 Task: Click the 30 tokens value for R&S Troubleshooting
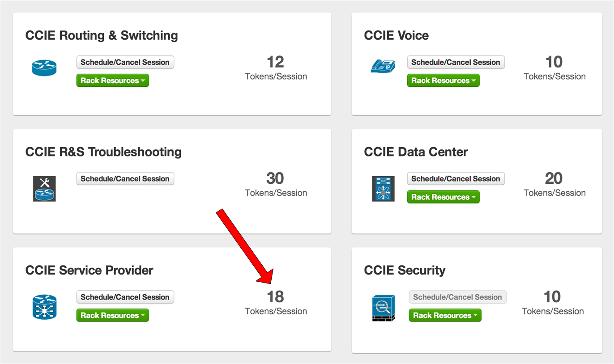click(275, 178)
